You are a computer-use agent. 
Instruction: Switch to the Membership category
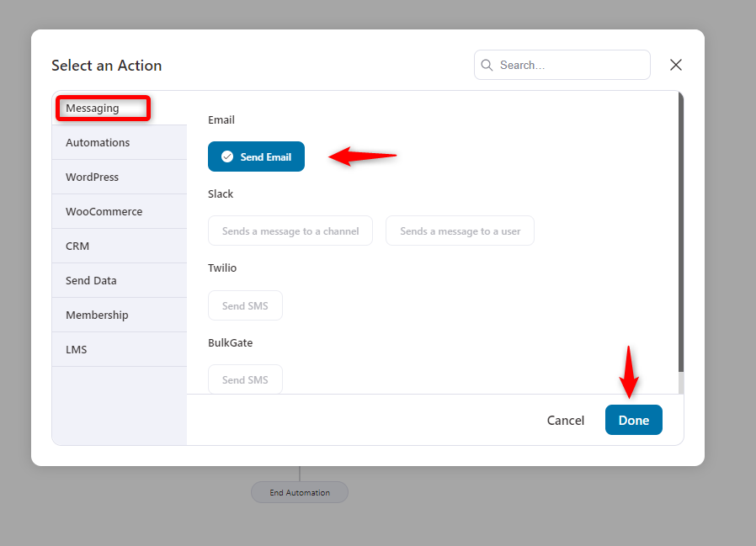click(120, 315)
